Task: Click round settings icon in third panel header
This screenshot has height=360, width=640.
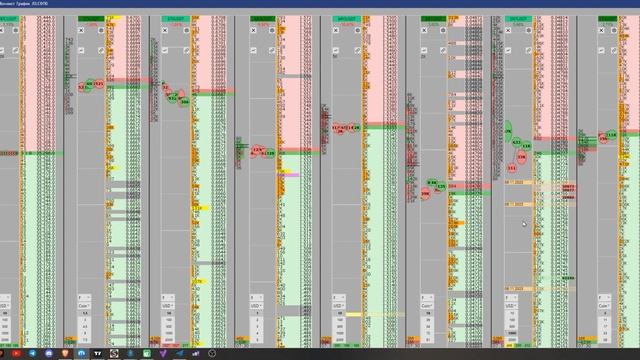Action: [x=187, y=30]
